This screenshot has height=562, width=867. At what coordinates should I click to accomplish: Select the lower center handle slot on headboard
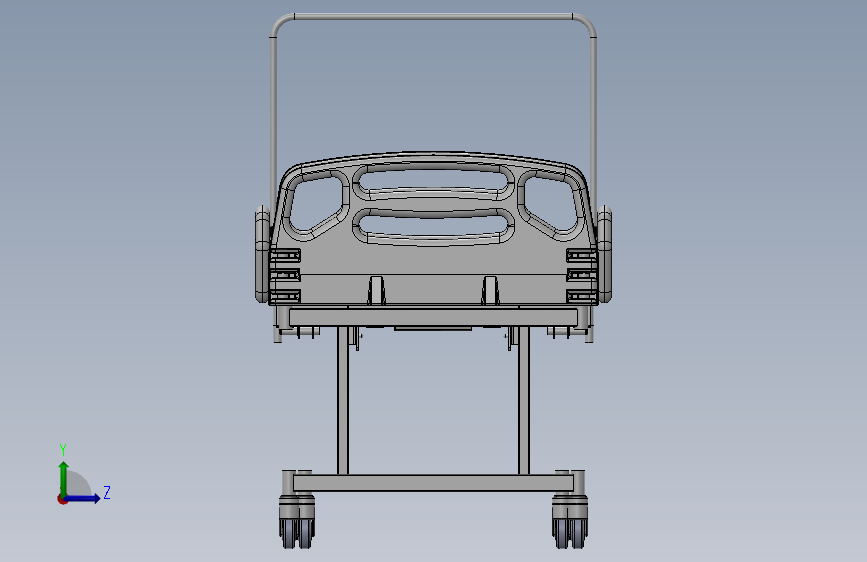pyautogui.click(x=434, y=226)
